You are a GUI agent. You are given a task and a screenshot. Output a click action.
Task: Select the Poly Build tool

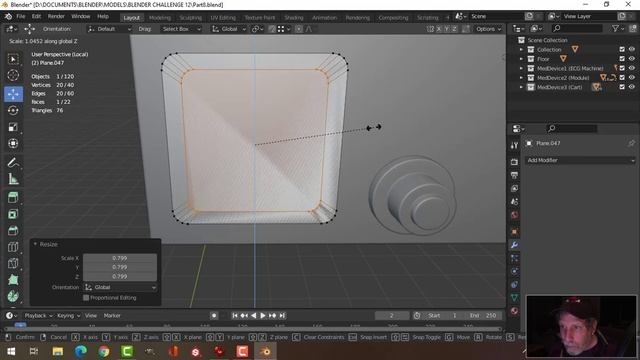pos(13,280)
